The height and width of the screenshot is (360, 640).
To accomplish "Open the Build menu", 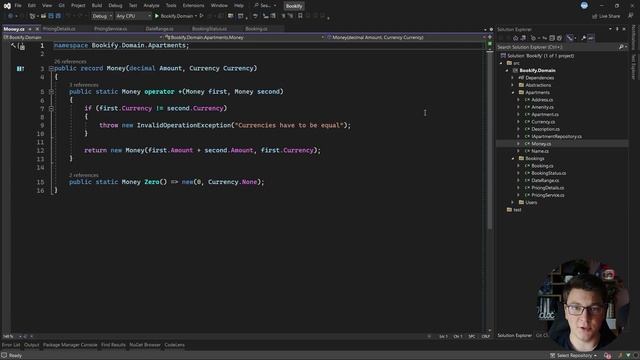I will tap(97, 6).
